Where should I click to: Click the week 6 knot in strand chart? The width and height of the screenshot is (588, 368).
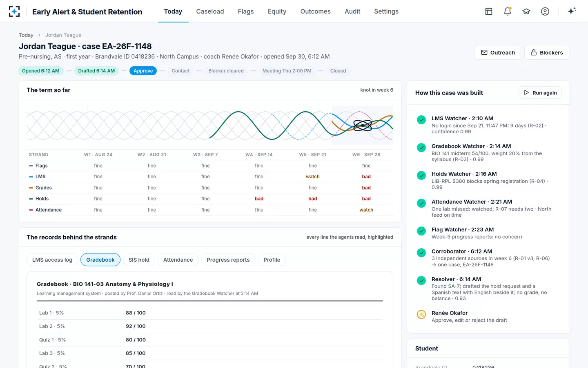[363, 125]
